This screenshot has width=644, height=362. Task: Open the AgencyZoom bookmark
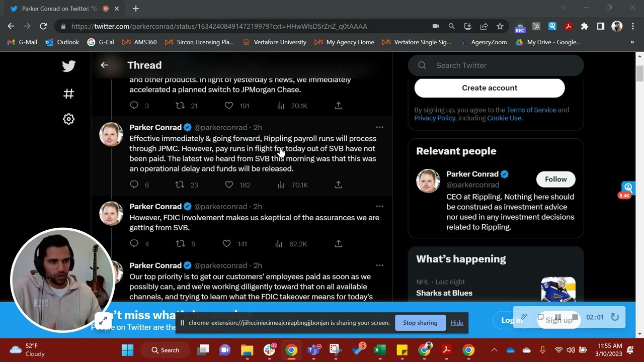point(484,42)
